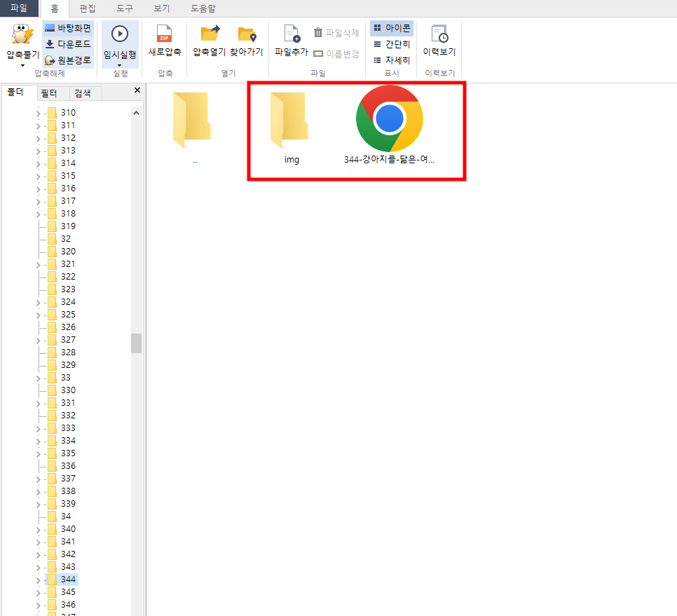677x616 pixels.
Task: Expand folder 324 in tree
Action: click(x=38, y=303)
